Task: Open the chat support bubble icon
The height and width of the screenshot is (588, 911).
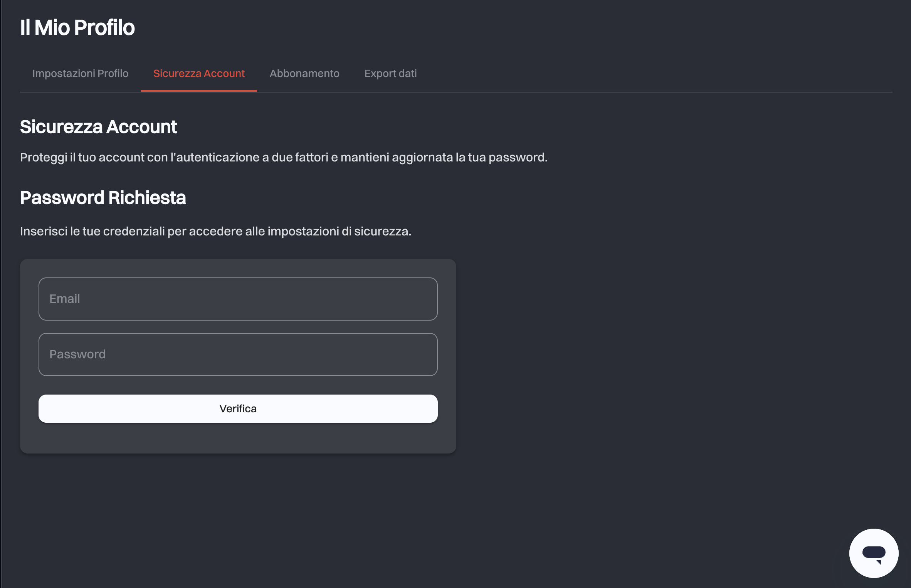Action: coord(874,553)
